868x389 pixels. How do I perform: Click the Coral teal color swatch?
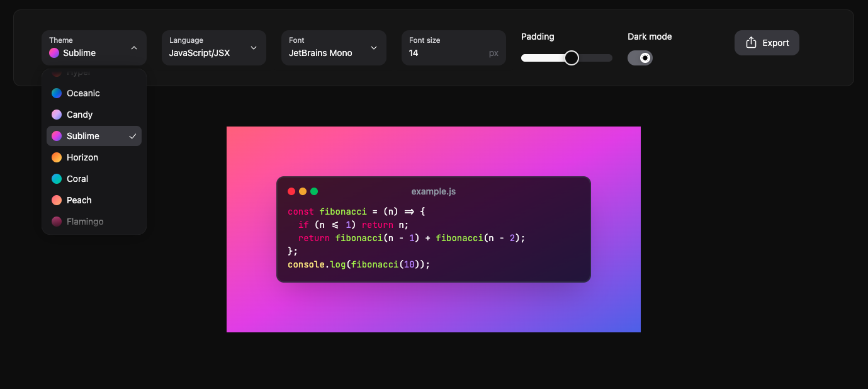[57, 179]
